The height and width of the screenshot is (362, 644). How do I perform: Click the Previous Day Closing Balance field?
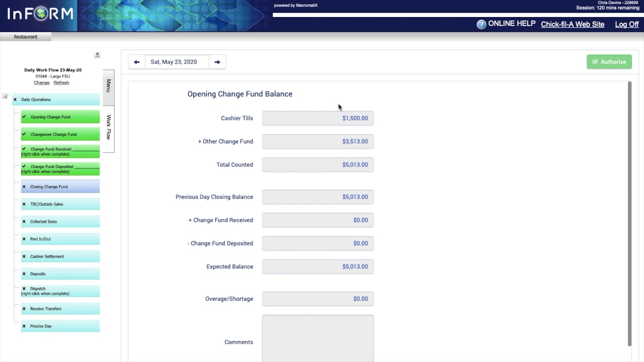[318, 197]
